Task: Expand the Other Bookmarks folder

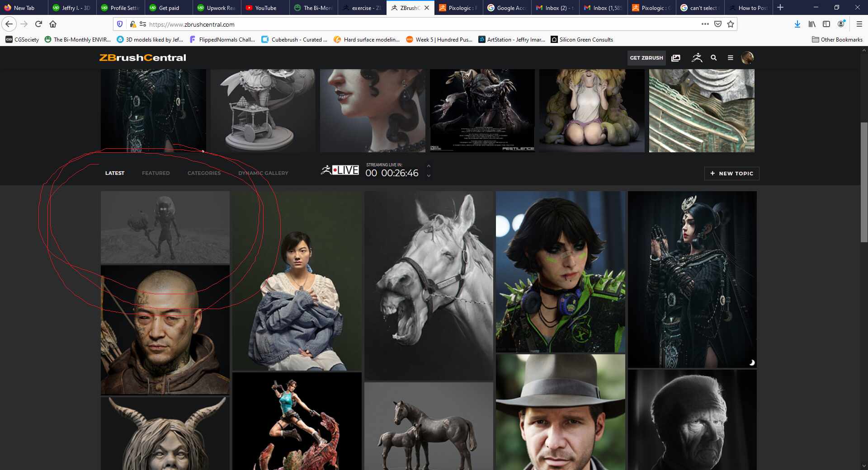Action: [837, 40]
